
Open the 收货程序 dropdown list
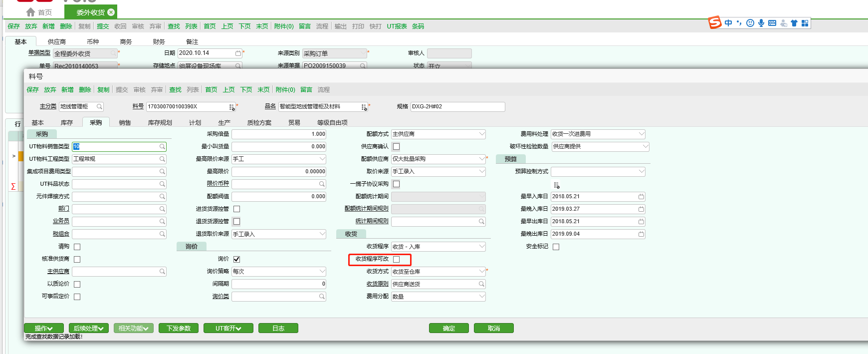tap(481, 247)
